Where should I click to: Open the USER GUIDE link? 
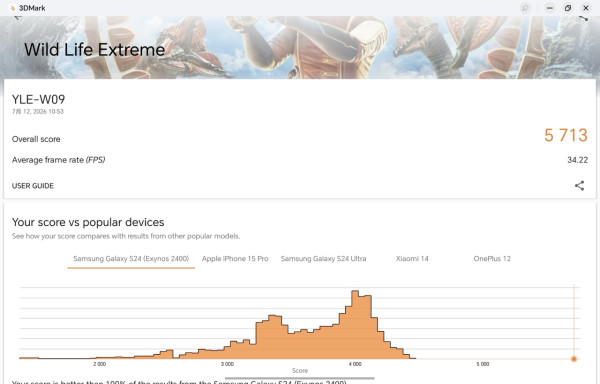pyautogui.click(x=33, y=186)
